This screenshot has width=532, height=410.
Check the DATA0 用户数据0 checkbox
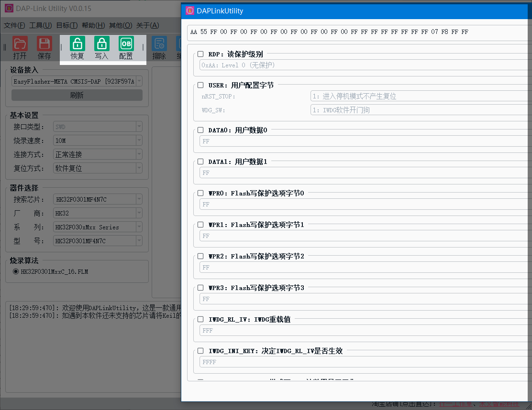coord(200,130)
